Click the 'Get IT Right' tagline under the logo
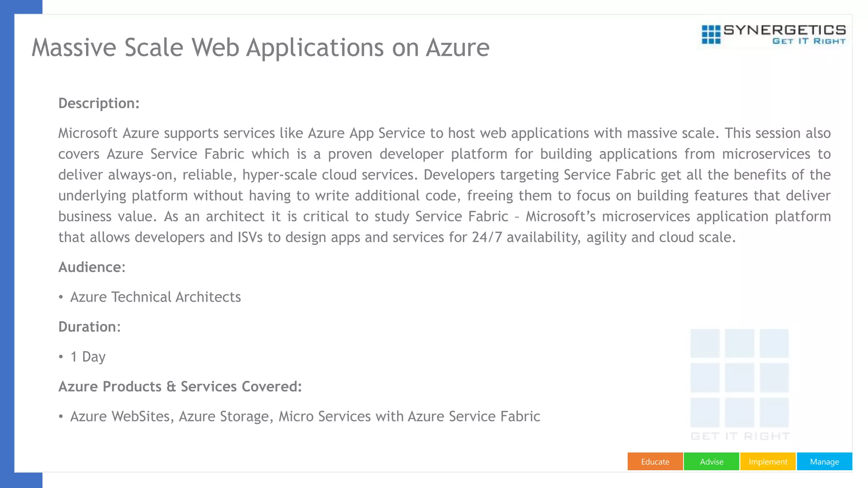The image size is (868, 488). tap(809, 41)
